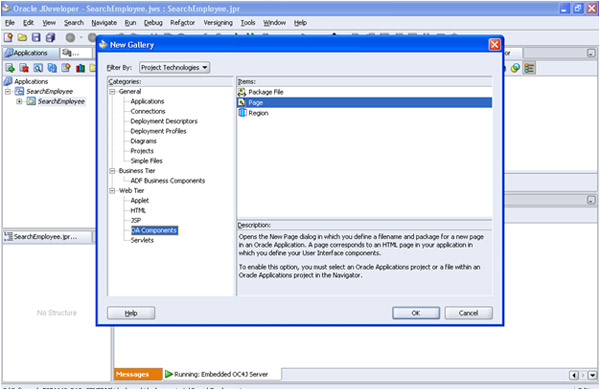600x390 pixels.
Task: Switch to the Applications navigator tab
Action: 31,53
